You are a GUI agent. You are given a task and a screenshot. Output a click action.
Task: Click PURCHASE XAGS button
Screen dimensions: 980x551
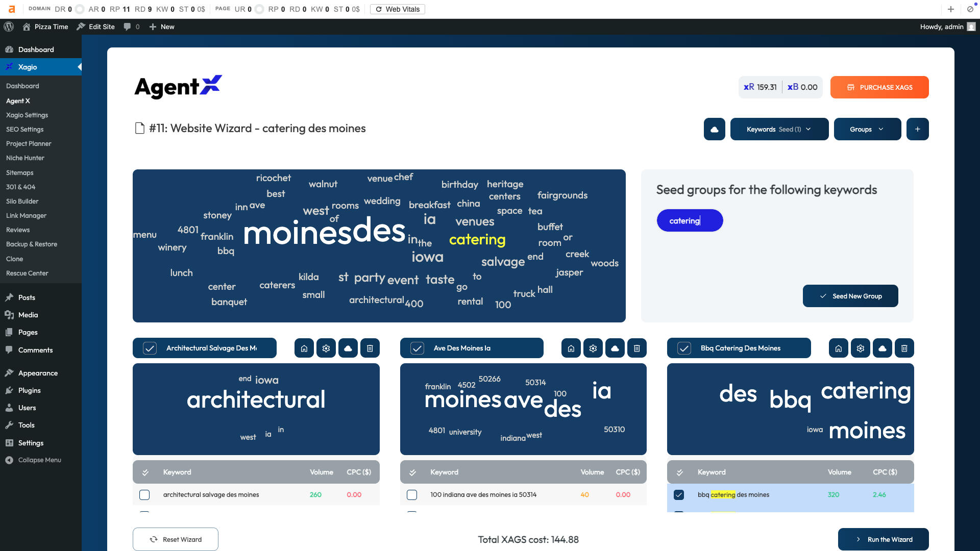point(879,87)
